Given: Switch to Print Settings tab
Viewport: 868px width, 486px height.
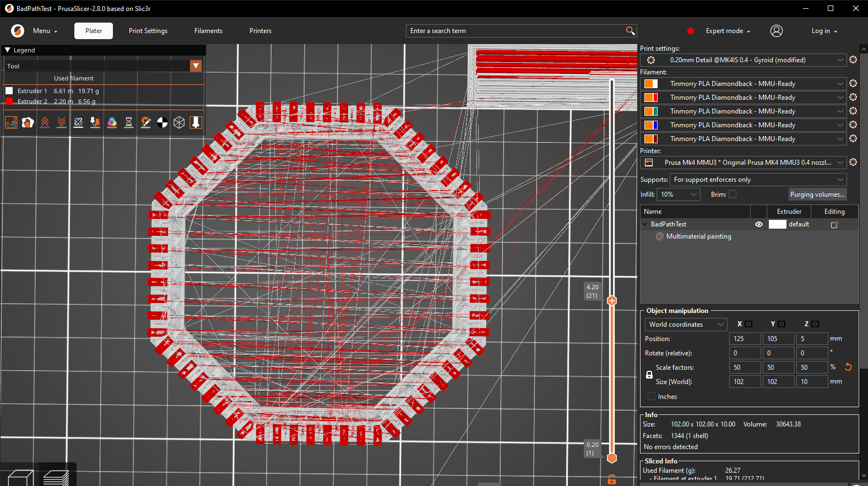Looking at the screenshot, I should click(148, 31).
